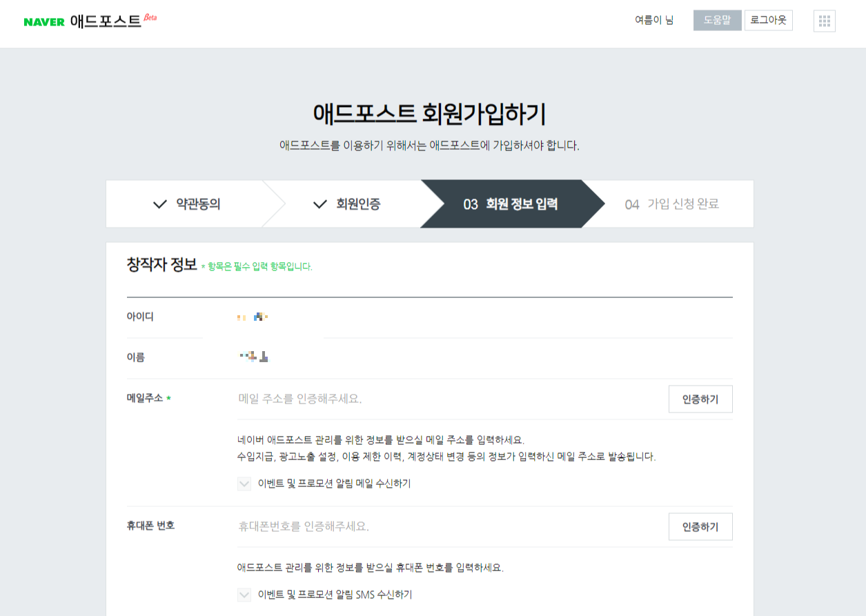Click the 로그아웃 button
866x616 pixels.
coord(769,20)
